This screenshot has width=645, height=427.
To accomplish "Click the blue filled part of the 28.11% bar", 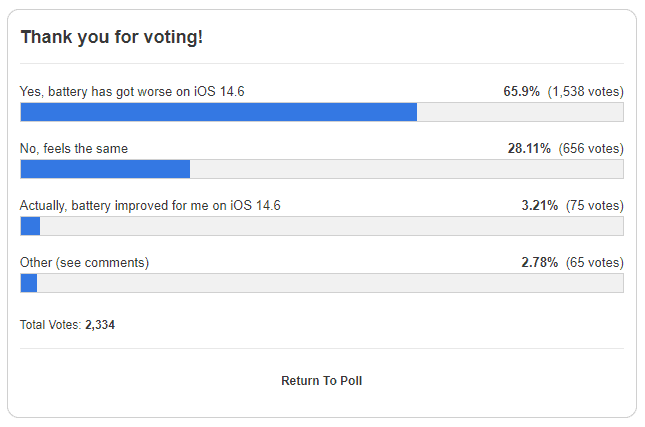I will [x=105, y=169].
